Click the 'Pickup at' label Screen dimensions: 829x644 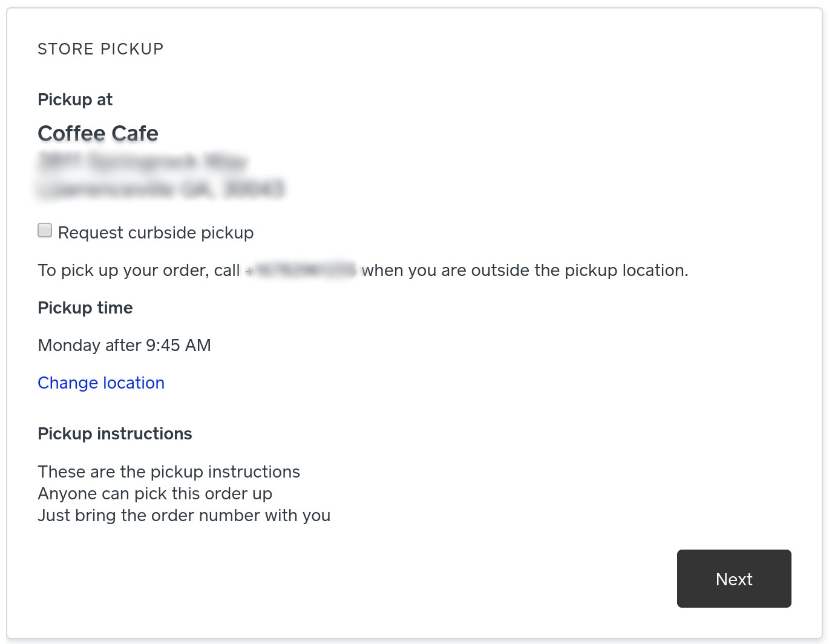coord(75,100)
